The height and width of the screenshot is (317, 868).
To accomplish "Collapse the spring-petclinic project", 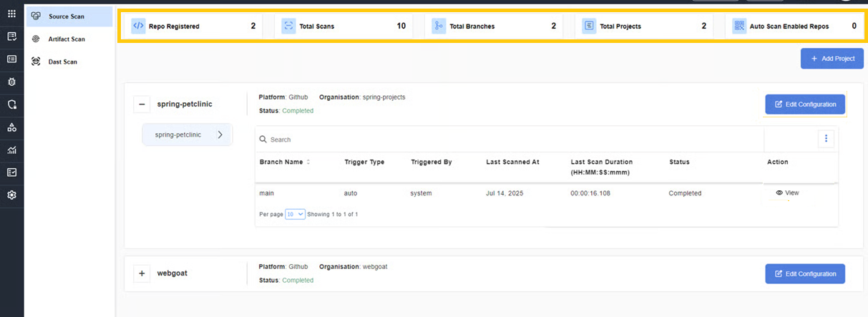I will 142,104.
